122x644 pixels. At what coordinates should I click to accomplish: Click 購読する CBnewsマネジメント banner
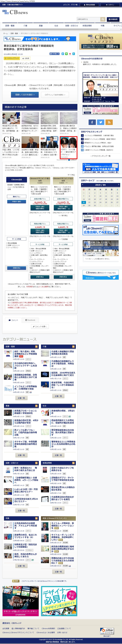point(101,41)
